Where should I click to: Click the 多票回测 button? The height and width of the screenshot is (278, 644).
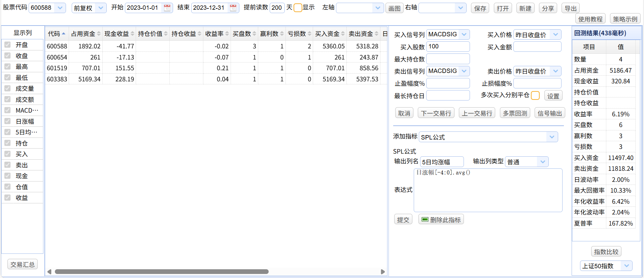pyautogui.click(x=515, y=113)
